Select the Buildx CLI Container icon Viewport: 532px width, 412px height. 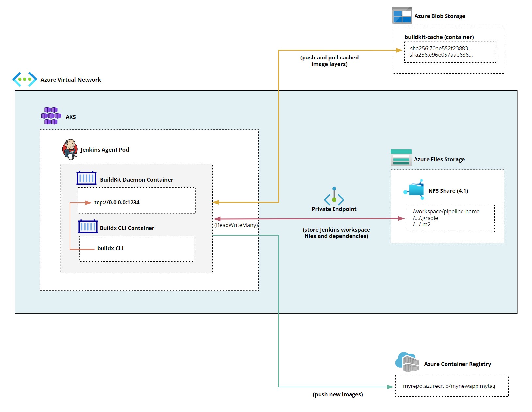pyautogui.click(x=88, y=226)
